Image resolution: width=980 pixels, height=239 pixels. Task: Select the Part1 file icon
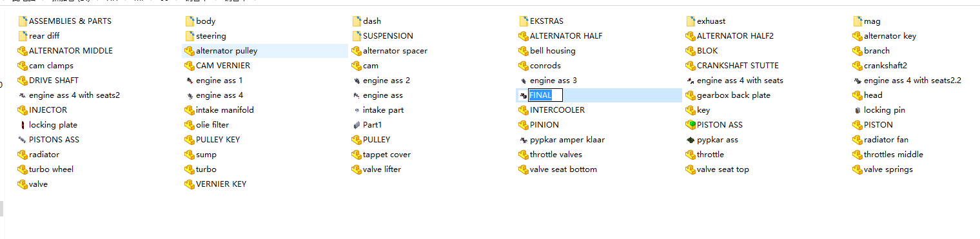click(x=357, y=125)
